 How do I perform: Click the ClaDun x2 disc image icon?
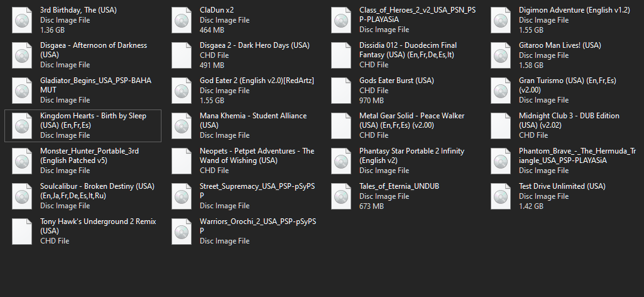point(182,20)
